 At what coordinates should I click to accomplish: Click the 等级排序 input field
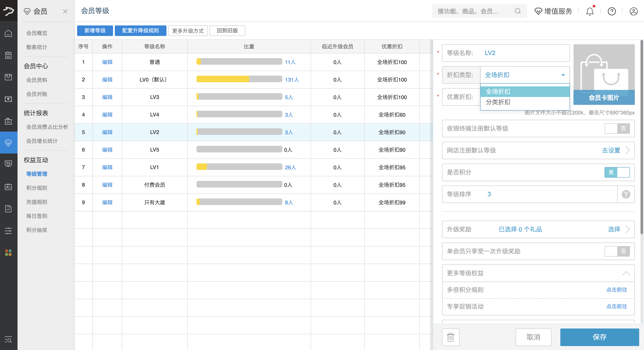tap(529, 194)
